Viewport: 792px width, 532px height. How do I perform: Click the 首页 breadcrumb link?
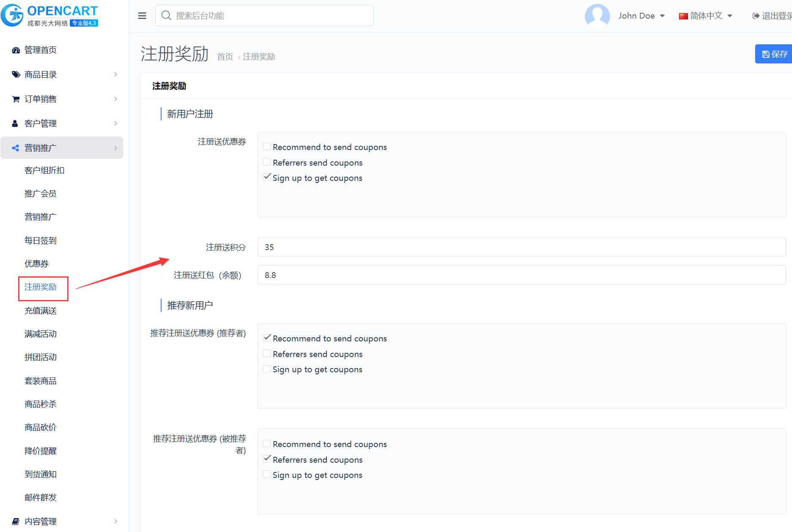pyautogui.click(x=225, y=57)
